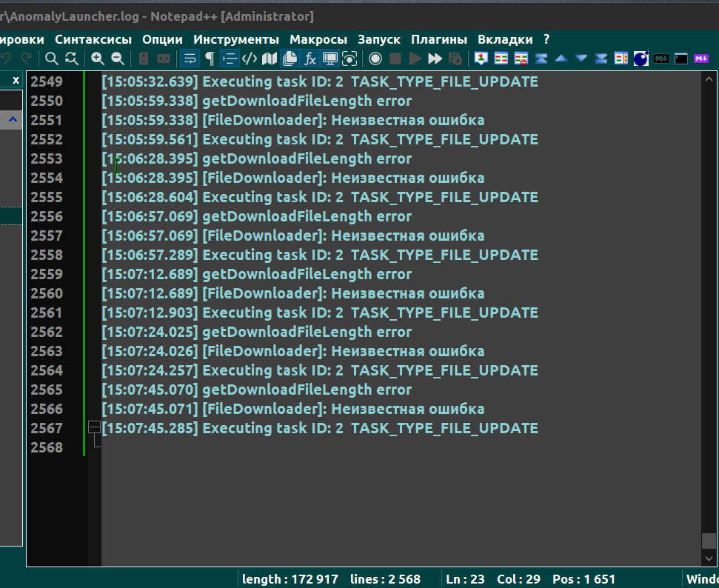719x588 pixels.
Task: Open the Вкладки menu
Action: 505,39
